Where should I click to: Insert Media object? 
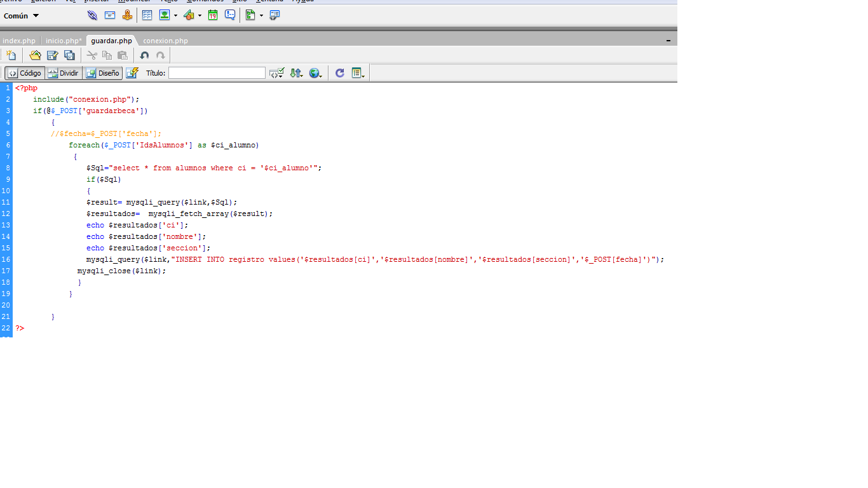pos(189,15)
